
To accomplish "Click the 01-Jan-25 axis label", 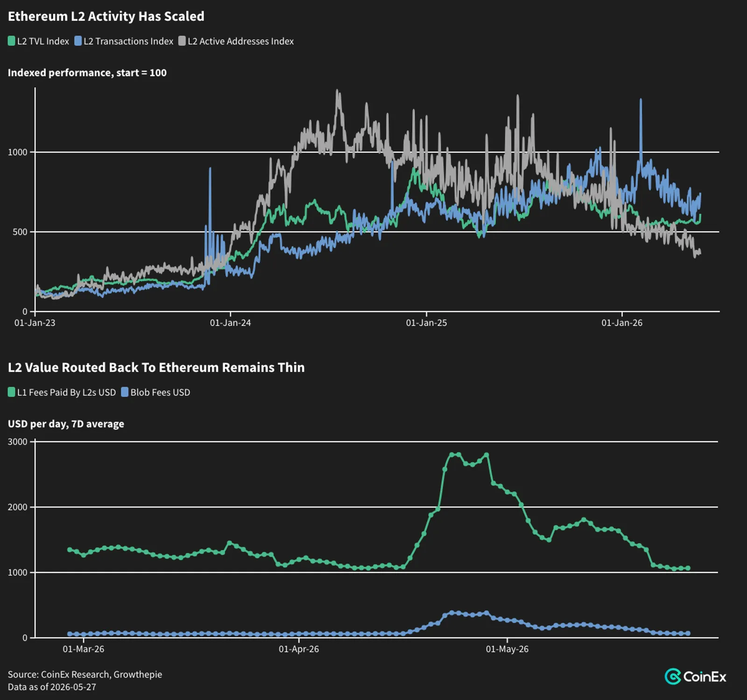I will [426, 323].
